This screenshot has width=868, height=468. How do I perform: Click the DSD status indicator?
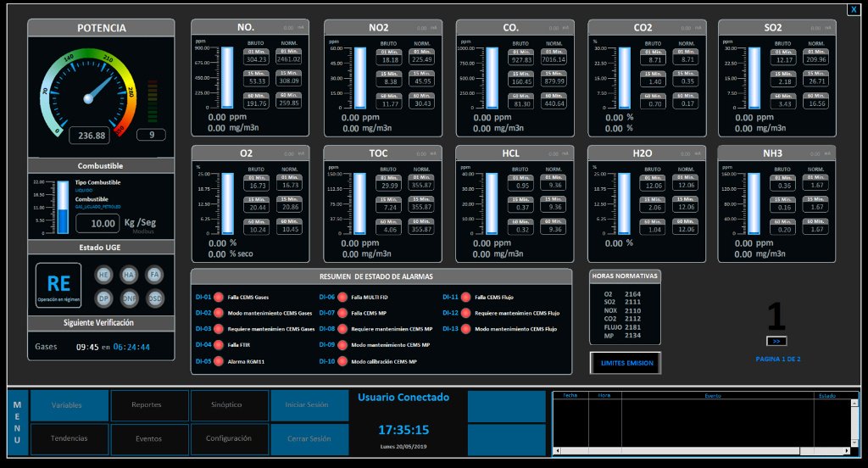point(154,298)
